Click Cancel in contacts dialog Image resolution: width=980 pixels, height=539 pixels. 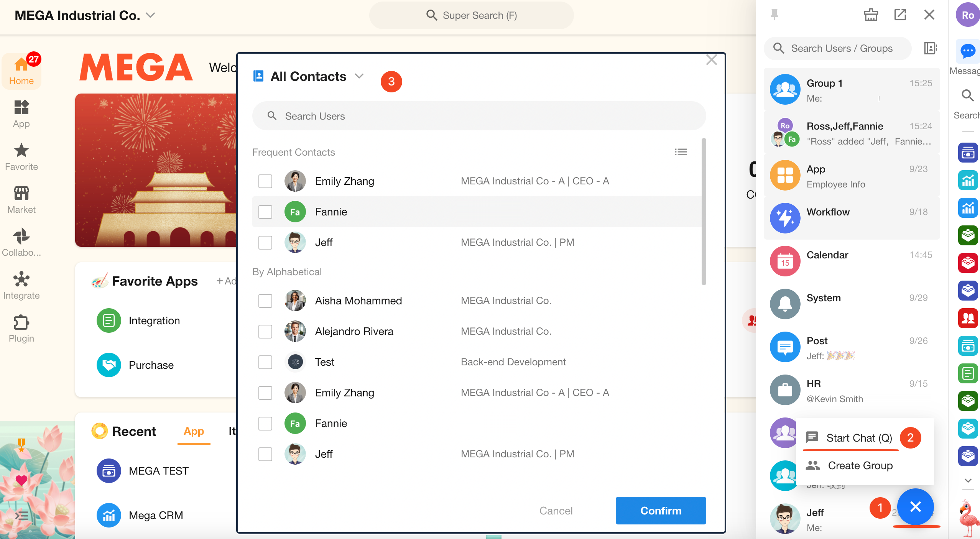(556, 511)
